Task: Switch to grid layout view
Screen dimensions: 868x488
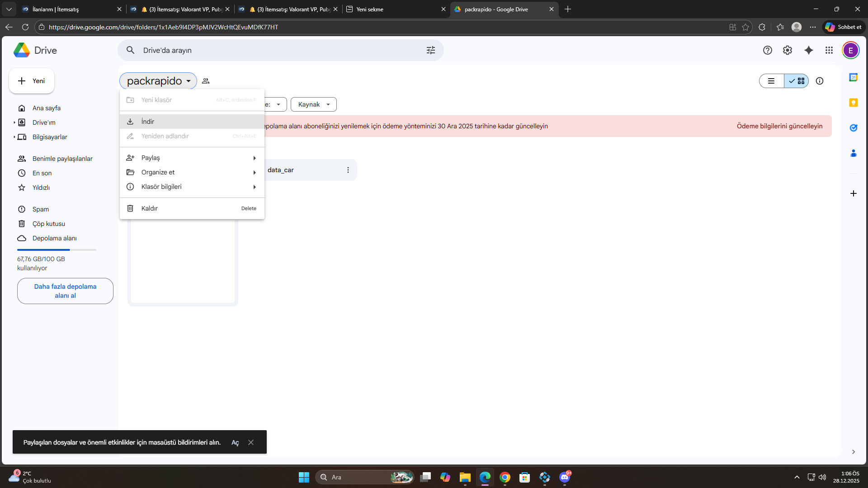Action: point(797,81)
